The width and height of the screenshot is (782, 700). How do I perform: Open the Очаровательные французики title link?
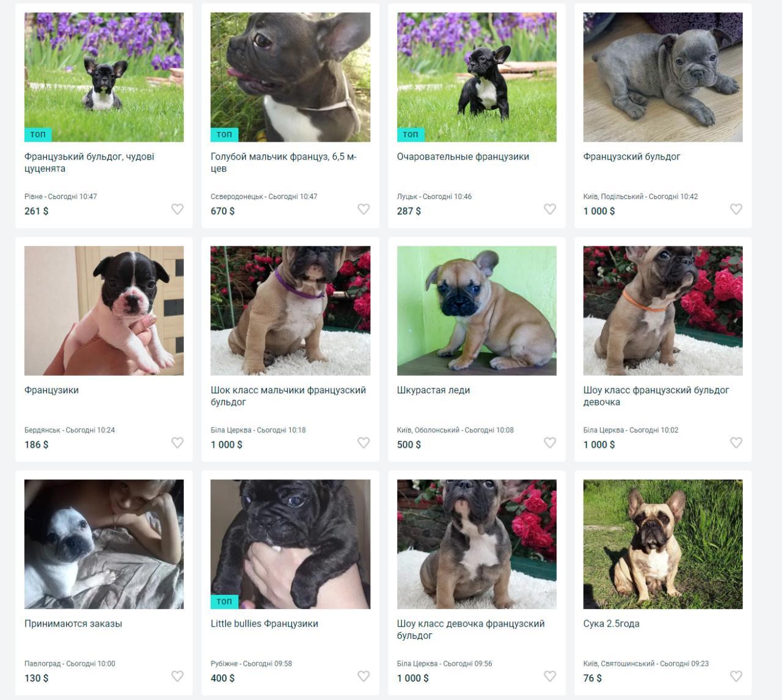click(x=463, y=157)
